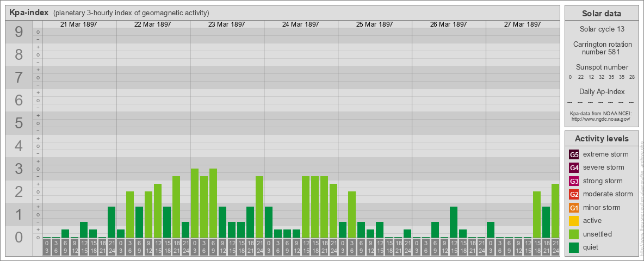644x261 pixels.
Task: Select the yellow active level swatch
Action: [x=574, y=221]
